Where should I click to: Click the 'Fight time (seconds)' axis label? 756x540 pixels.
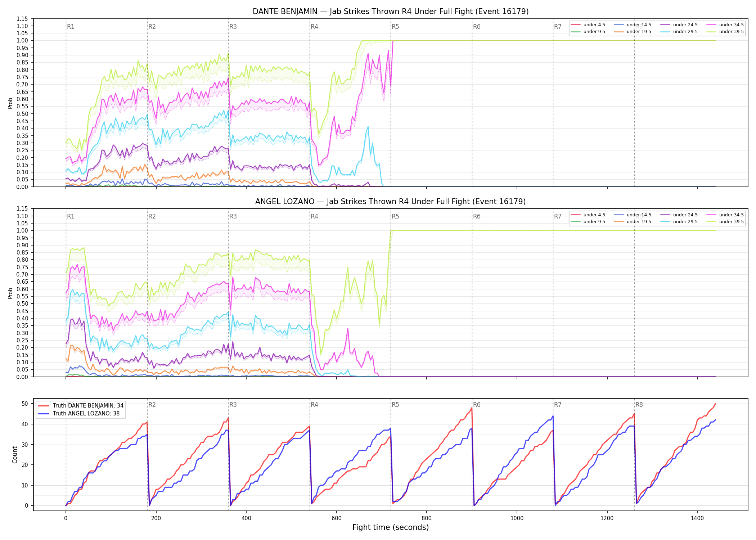tap(391, 527)
